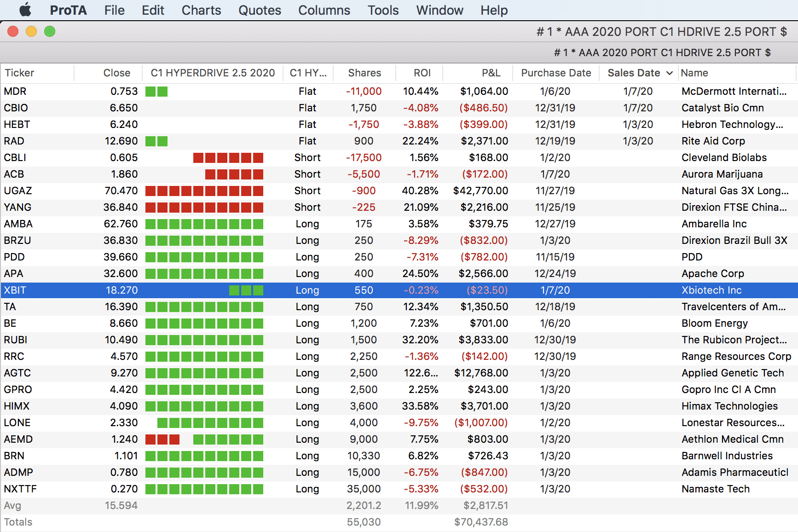Click AEMD mixed red-green signal bar
798x532 pixels.
(x=204, y=439)
